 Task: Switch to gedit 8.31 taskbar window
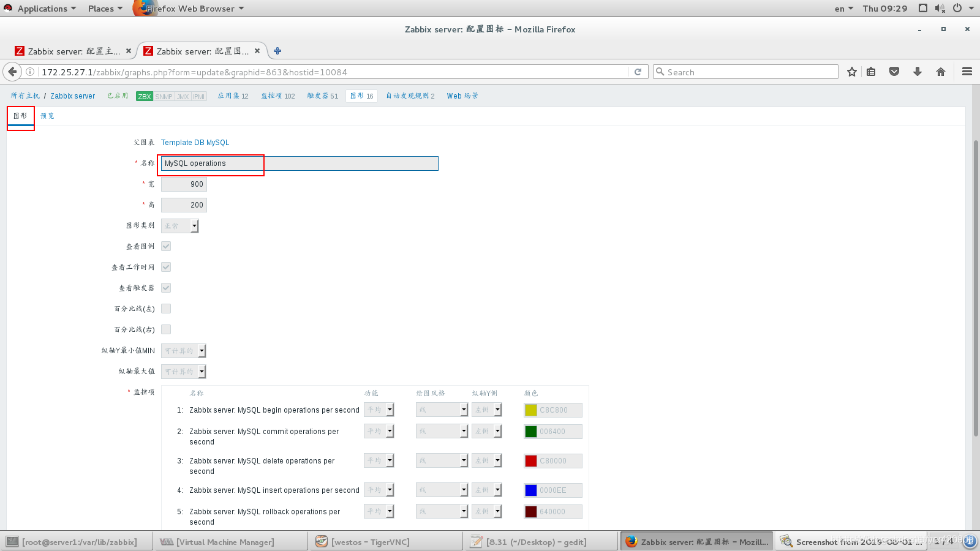point(541,541)
